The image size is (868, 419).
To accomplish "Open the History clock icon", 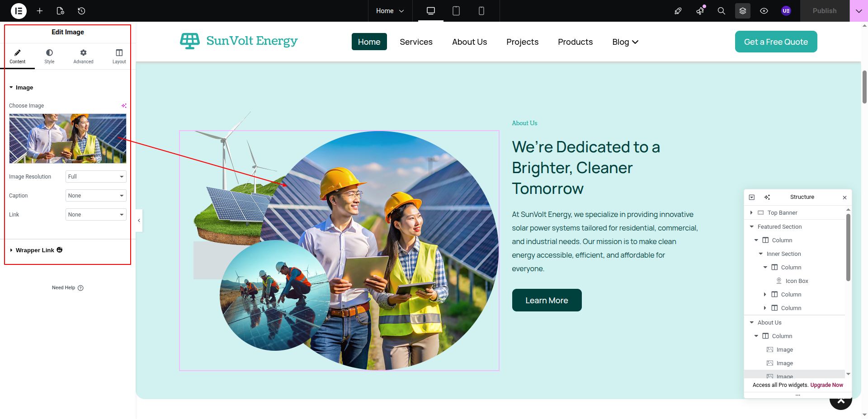I will (x=81, y=11).
